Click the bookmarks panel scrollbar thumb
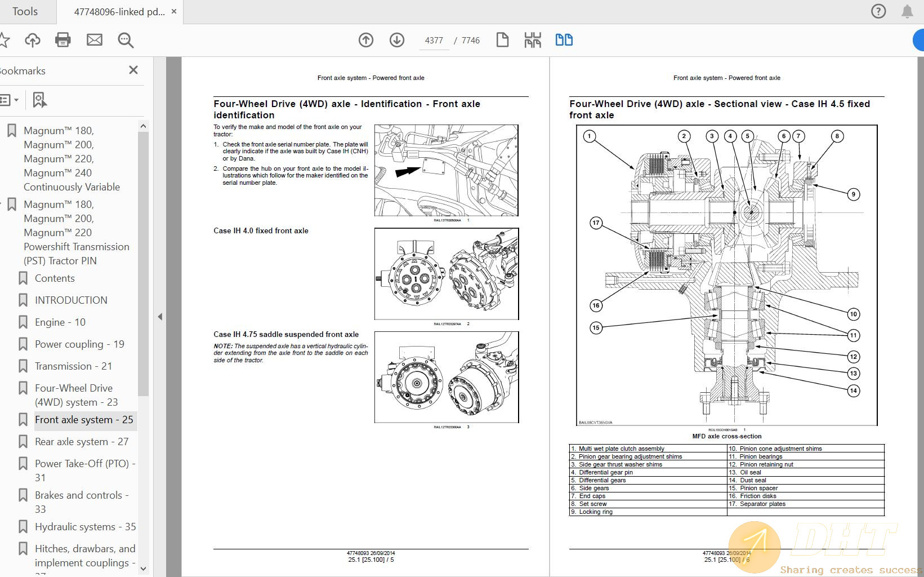924x577 pixels. [x=143, y=264]
